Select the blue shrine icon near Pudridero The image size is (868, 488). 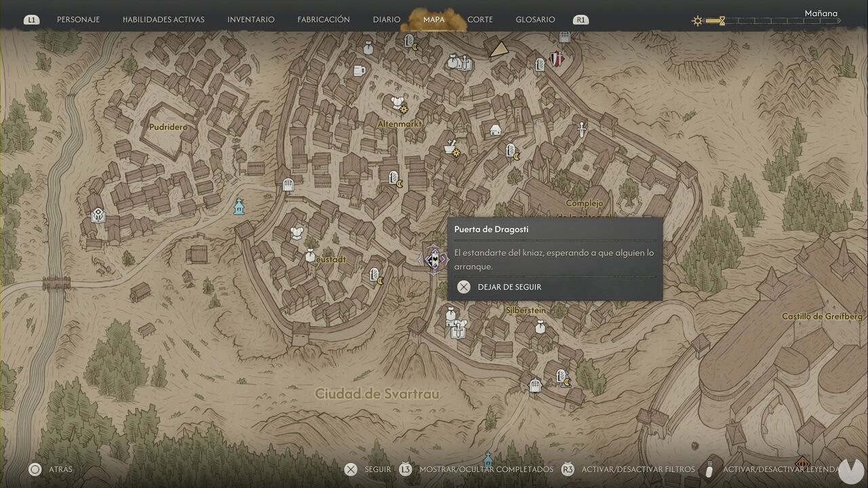coord(239,206)
